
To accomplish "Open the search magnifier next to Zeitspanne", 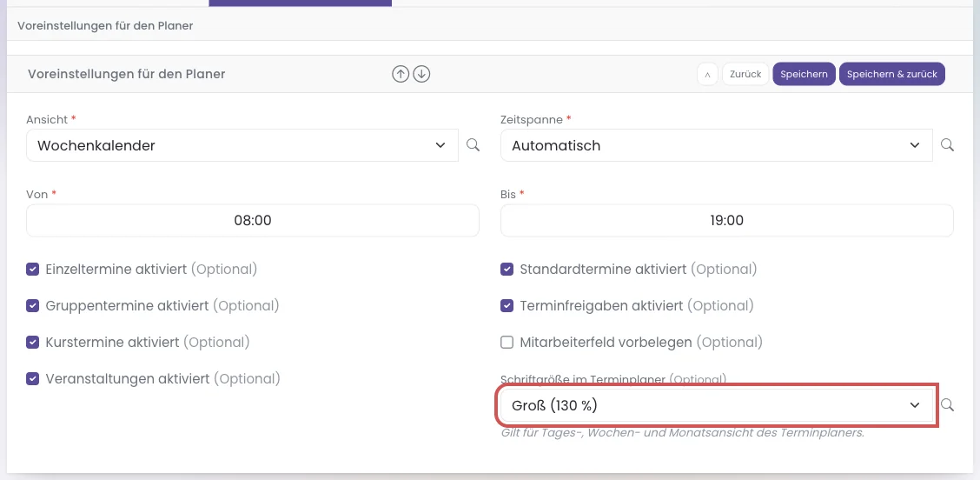I will 948,145.
